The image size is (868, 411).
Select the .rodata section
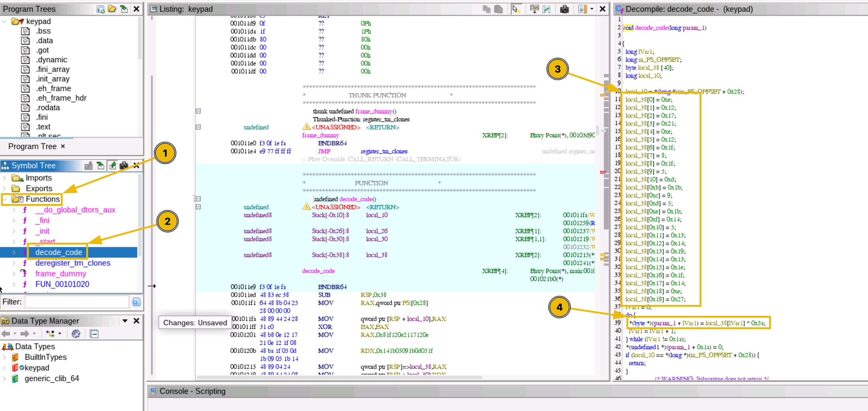click(48, 108)
